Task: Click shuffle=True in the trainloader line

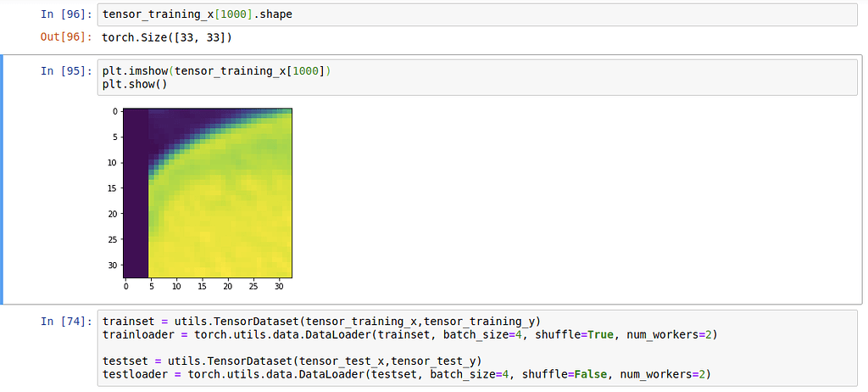Action: point(550,335)
